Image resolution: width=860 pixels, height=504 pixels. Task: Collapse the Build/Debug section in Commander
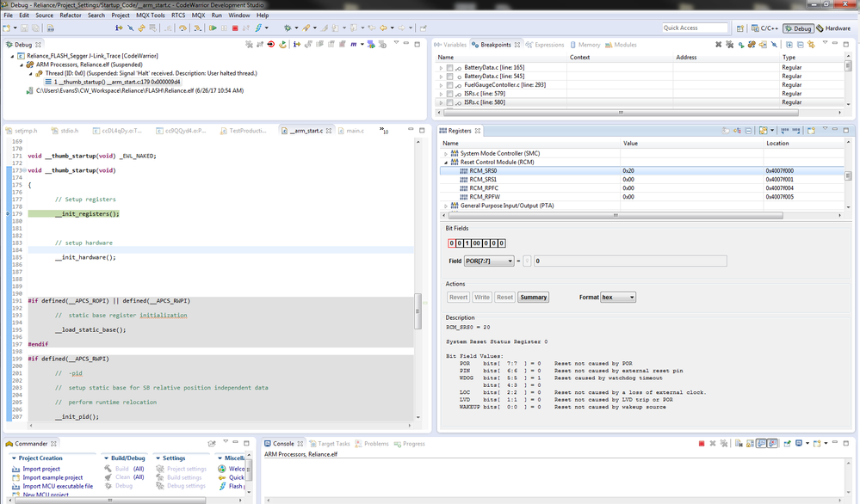pyautogui.click(x=107, y=458)
